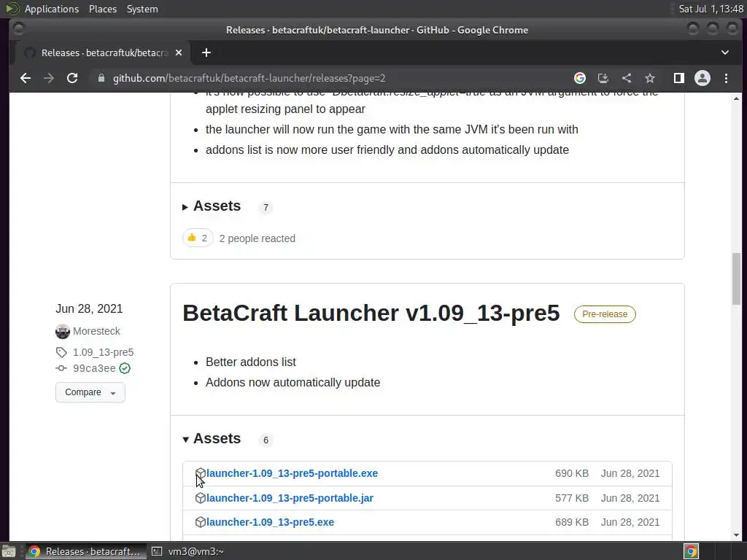Click the Chrome icon in bottom-right tray
747x560 pixels.
(691, 551)
